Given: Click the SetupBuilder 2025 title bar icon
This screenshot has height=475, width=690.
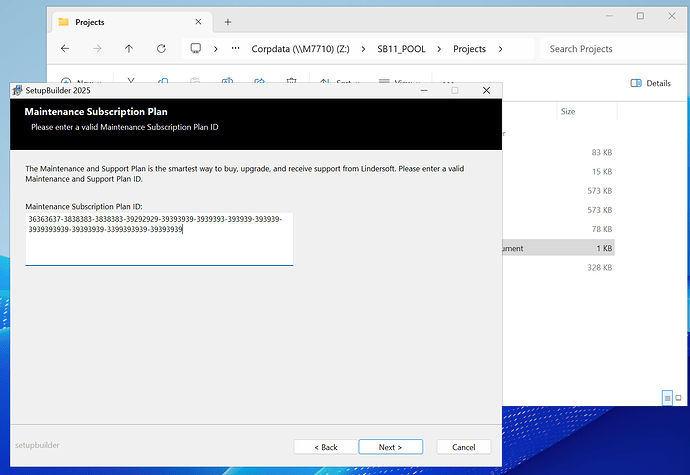Looking at the screenshot, I should tap(17, 90).
